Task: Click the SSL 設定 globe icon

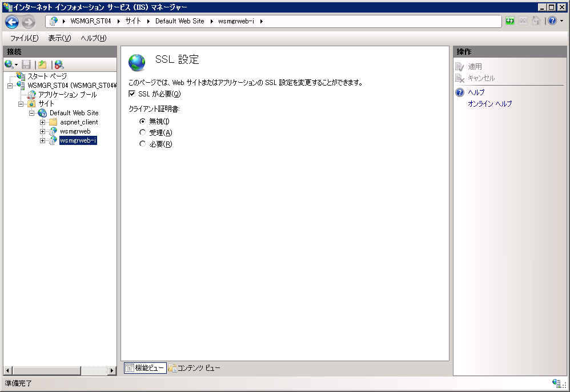Action: (137, 63)
